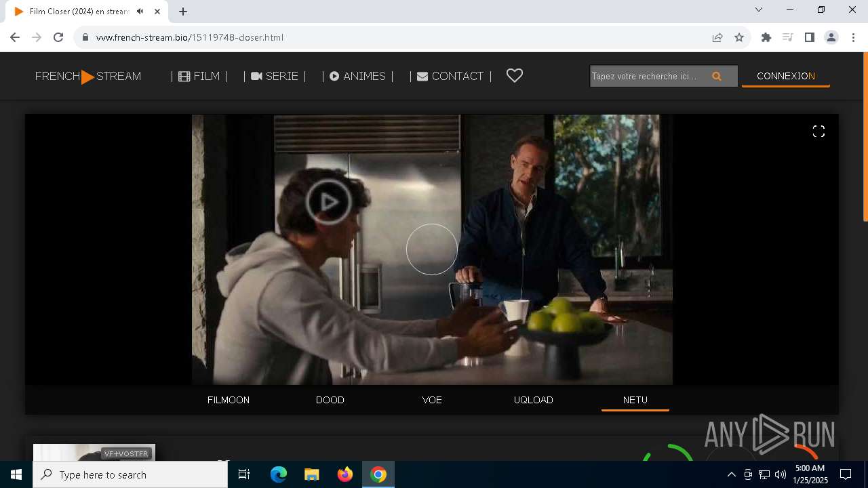
Task: Switch to FILMOON player
Action: coord(229,400)
